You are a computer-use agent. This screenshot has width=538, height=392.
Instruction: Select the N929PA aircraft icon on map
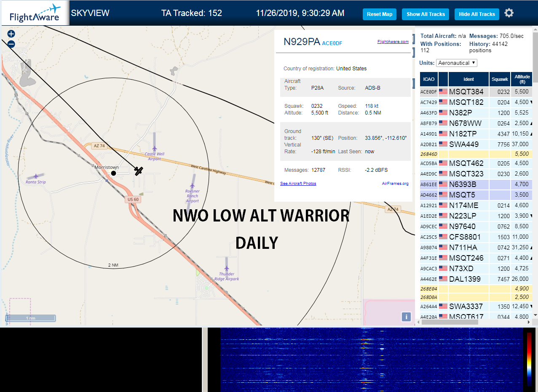click(139, 171)
